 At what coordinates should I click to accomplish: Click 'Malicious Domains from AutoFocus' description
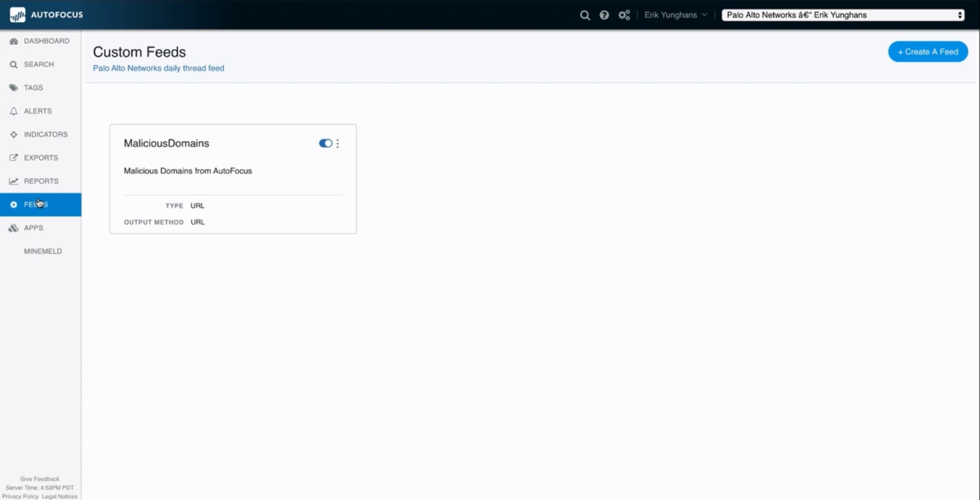(x=188, y=171)
